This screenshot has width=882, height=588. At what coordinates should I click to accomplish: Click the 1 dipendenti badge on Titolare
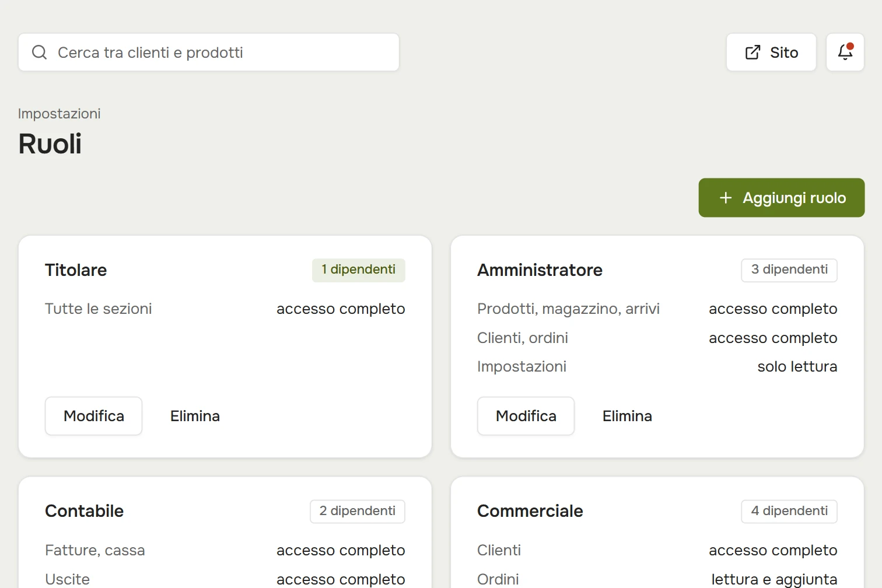click(359, 270)
